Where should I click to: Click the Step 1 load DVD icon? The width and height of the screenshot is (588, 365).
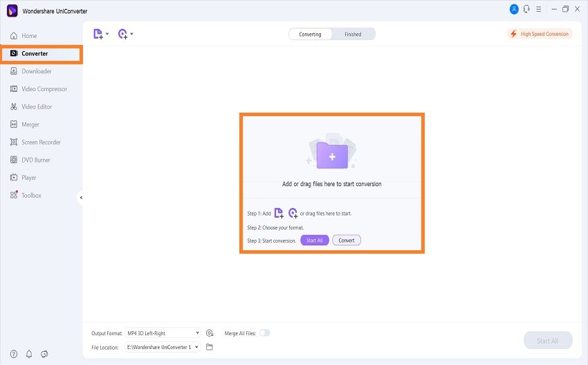coord(293,213)
